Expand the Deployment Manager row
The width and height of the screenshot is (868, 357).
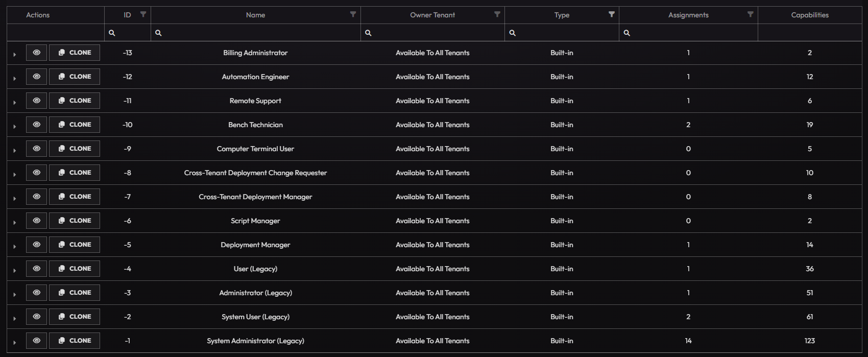[x=15, y=246]
